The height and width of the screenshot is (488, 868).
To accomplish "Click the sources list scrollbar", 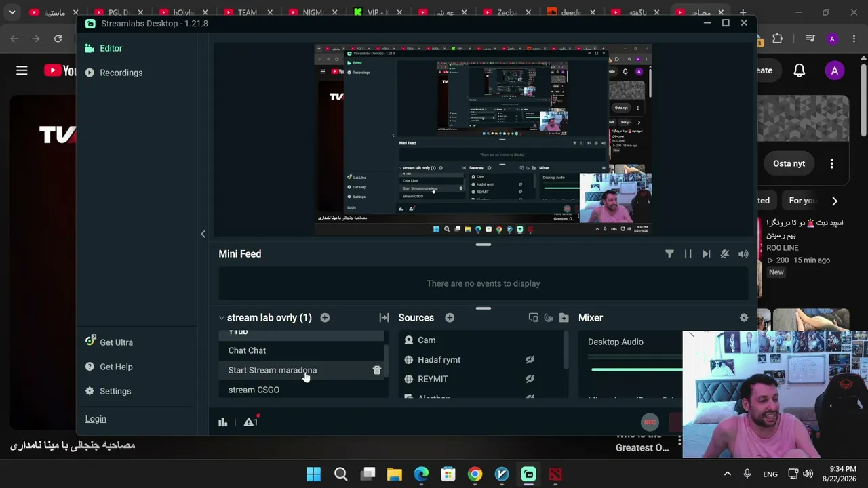I will (x=566, y=351).
